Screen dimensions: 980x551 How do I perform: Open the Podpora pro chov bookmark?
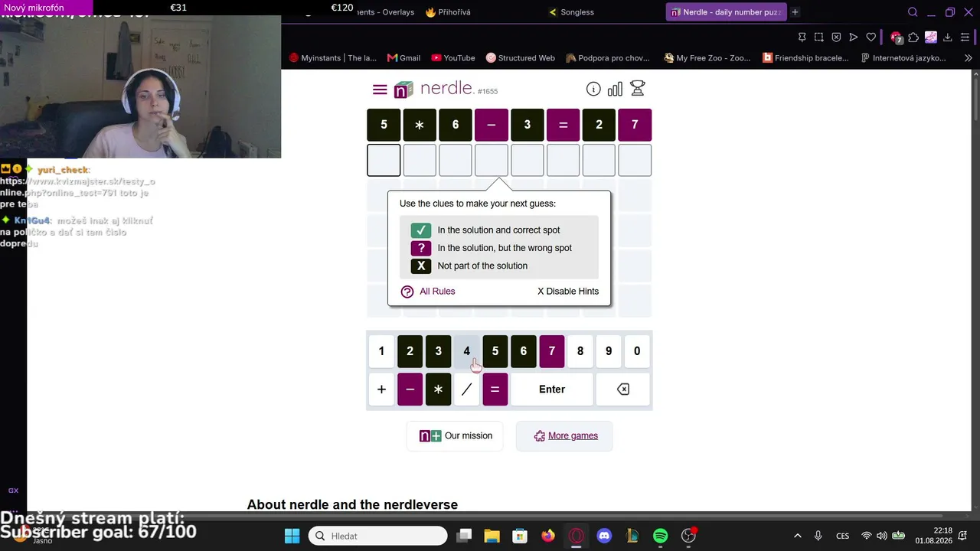tap(608, 58)
